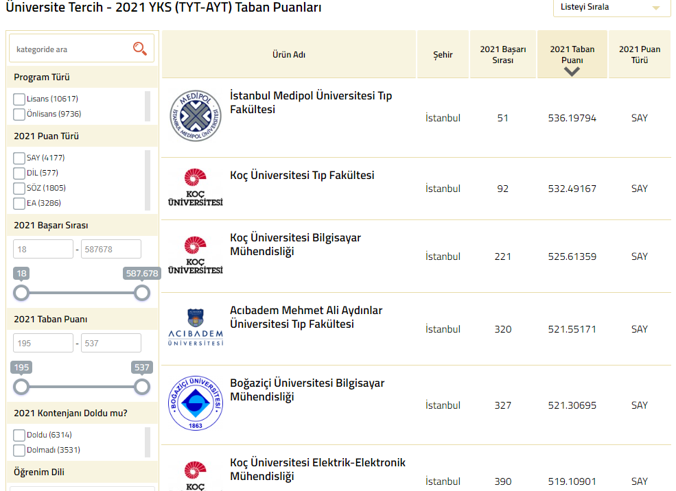676x491 pixels.
Task: Click the Koç Üniversitesi Tıp Fakültesi logo
Action: [195, 188]
